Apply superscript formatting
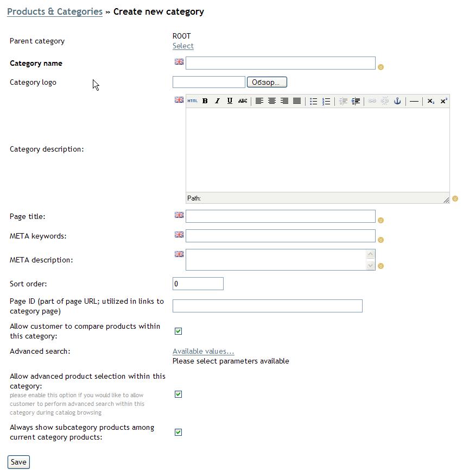Screen dimensions: 469x476 443,101
